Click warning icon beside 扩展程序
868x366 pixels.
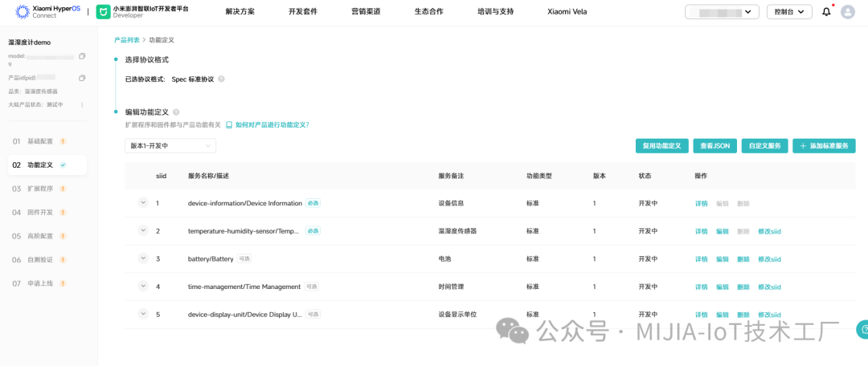63,189
